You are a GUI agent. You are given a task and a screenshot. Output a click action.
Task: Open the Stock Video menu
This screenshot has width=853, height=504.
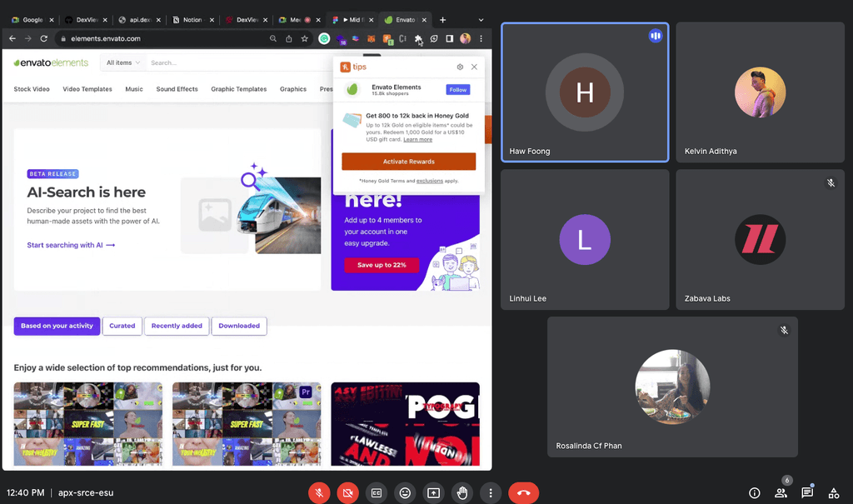[x=32, y=88]
